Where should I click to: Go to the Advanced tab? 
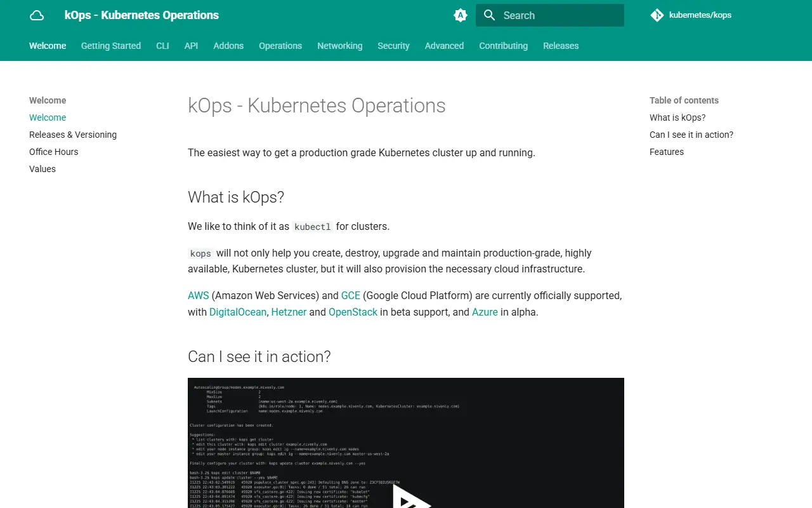click(x=444, y=46)
